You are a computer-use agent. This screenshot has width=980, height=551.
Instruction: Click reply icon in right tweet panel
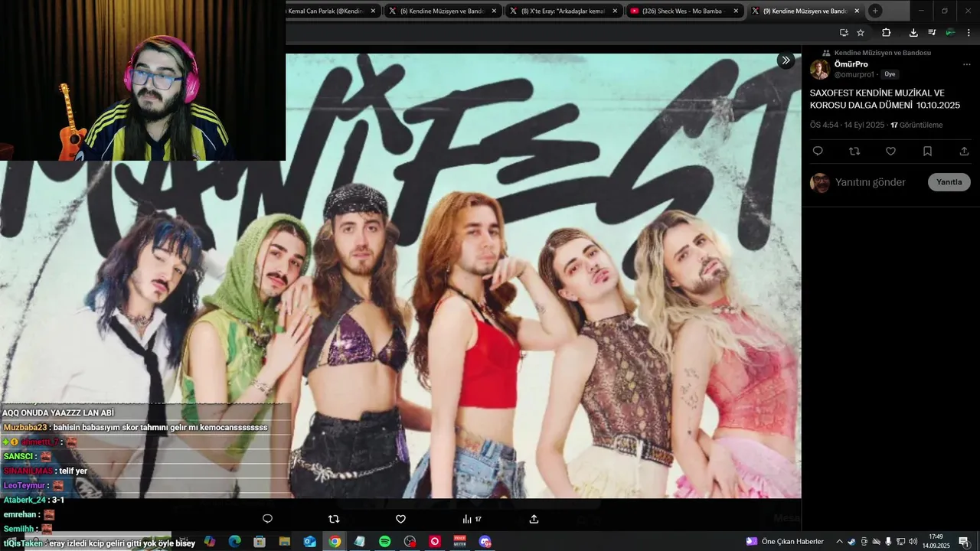[x=818, y=152]
